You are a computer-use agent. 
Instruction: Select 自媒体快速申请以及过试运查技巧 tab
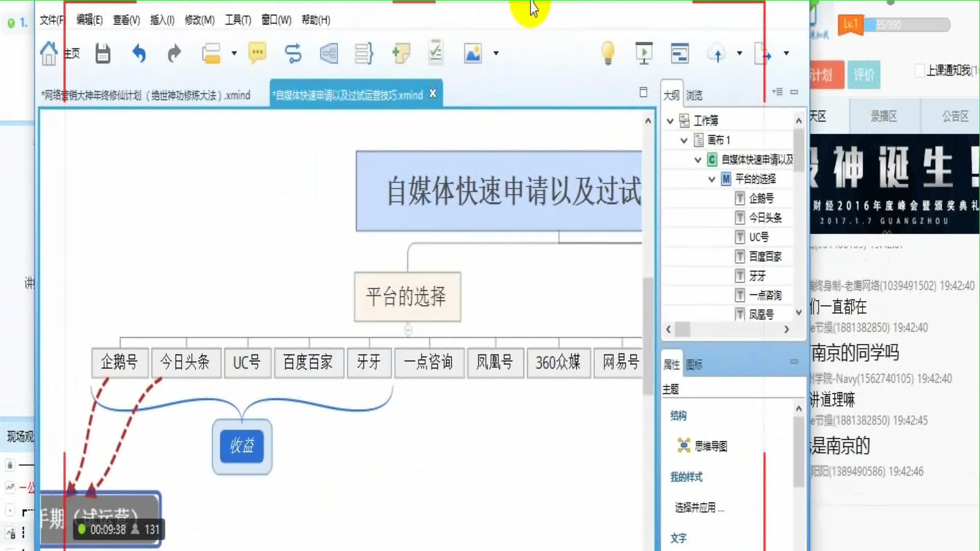click(x=348, y=94)
